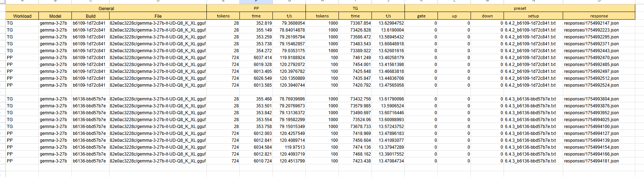Image resolution: width=644 pixels, height=177 pixels.
Task: Select the cell with 13.5906524
Action: 388,106
